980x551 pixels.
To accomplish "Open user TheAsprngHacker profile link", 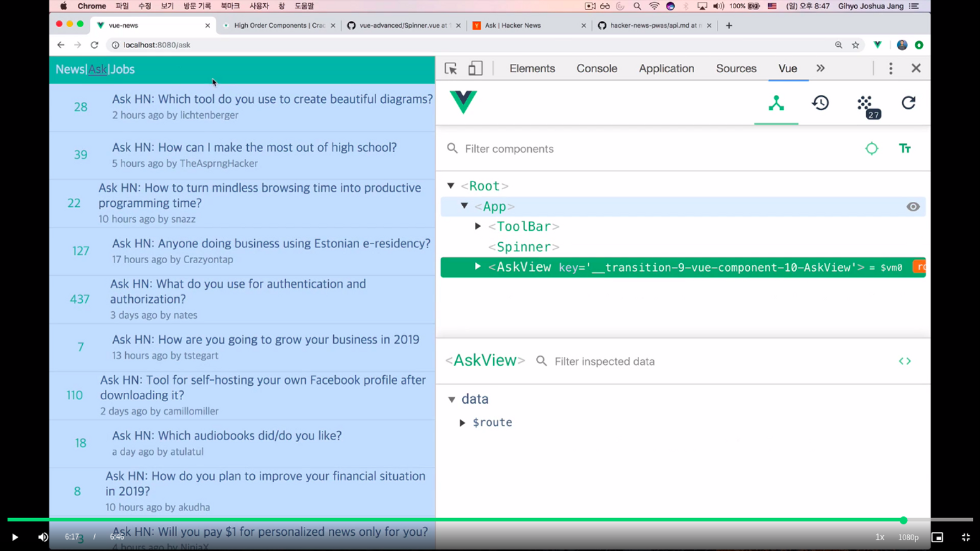I will tap(219, 163).
